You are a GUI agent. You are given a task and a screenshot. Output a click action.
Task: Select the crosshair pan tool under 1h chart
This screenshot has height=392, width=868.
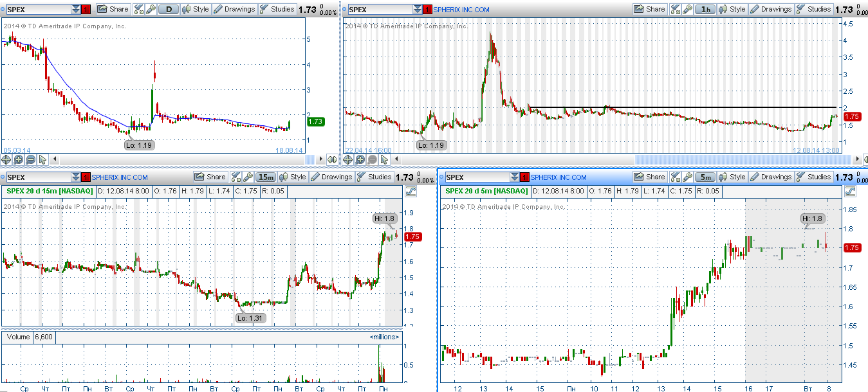click(347, 159)
